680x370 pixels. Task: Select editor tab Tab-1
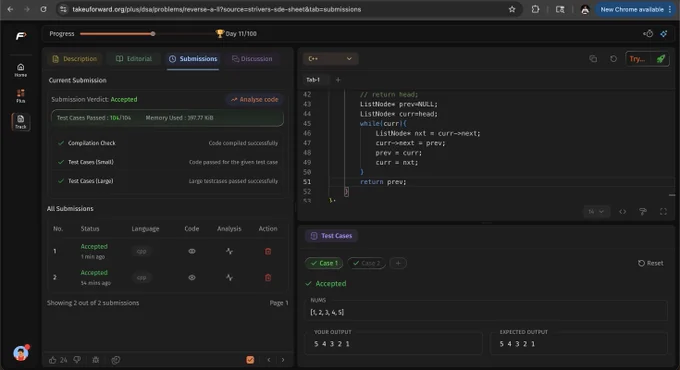tap(313, 80)
